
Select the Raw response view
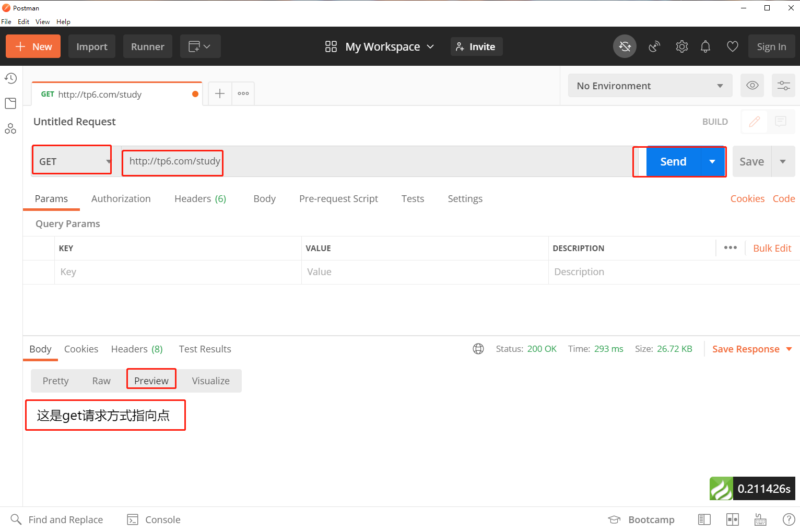click(x=101, y=381)
